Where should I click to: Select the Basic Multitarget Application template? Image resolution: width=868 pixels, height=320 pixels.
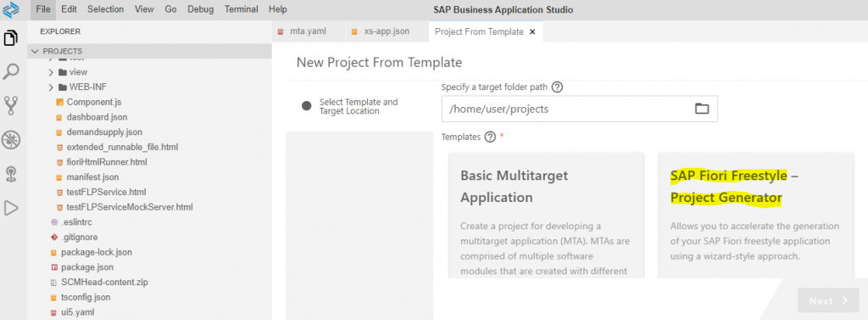coord(547,216)
